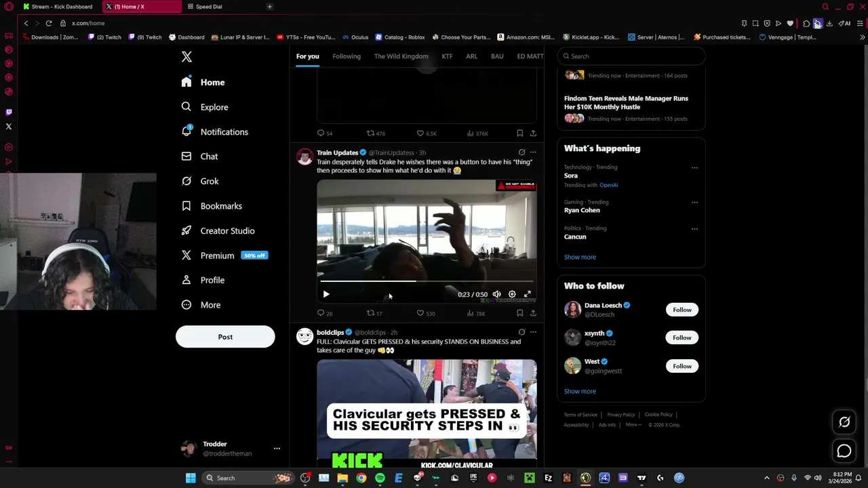Click the Post button
Screen dimensions: 868x488
click(225, 337)
